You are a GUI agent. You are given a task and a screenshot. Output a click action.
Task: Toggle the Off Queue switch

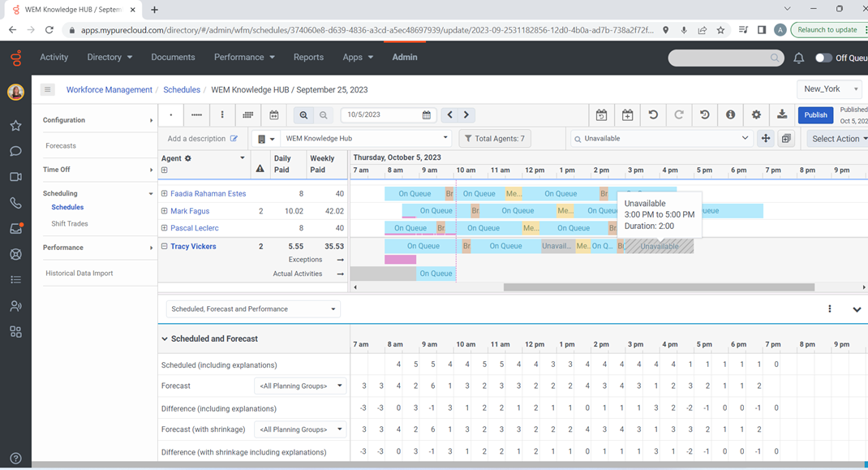point(823,58)
